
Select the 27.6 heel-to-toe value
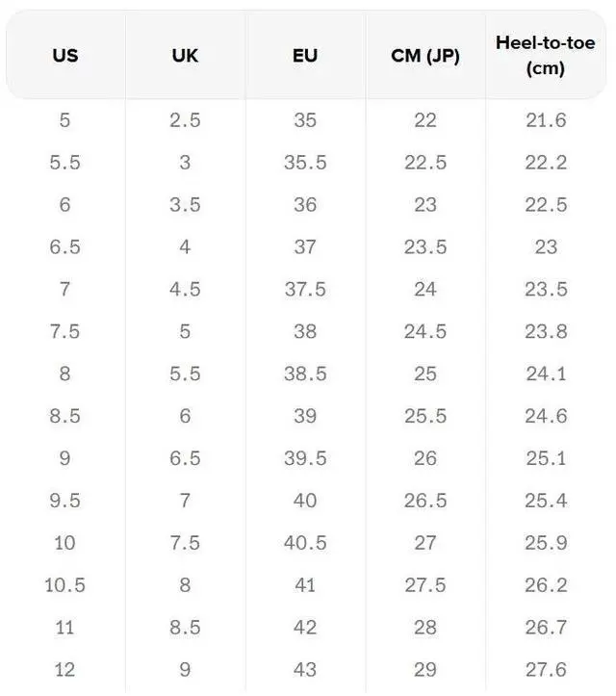coord(546,670)
